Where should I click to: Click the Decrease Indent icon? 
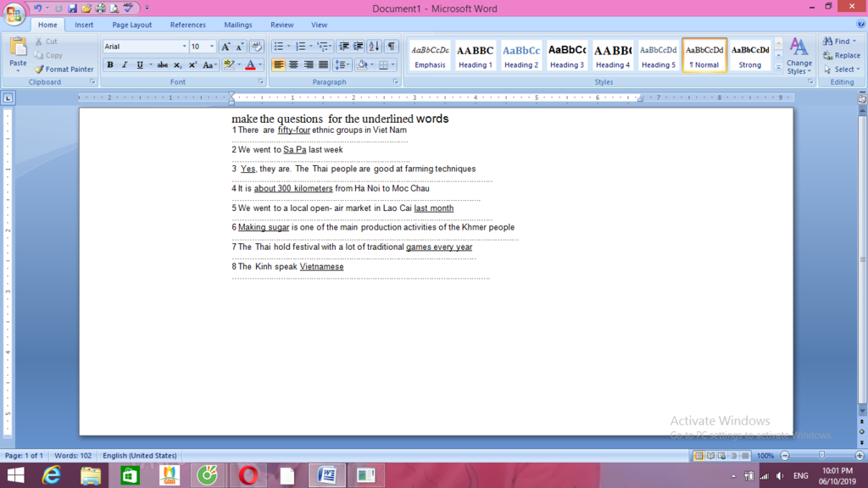click(344, 47)
